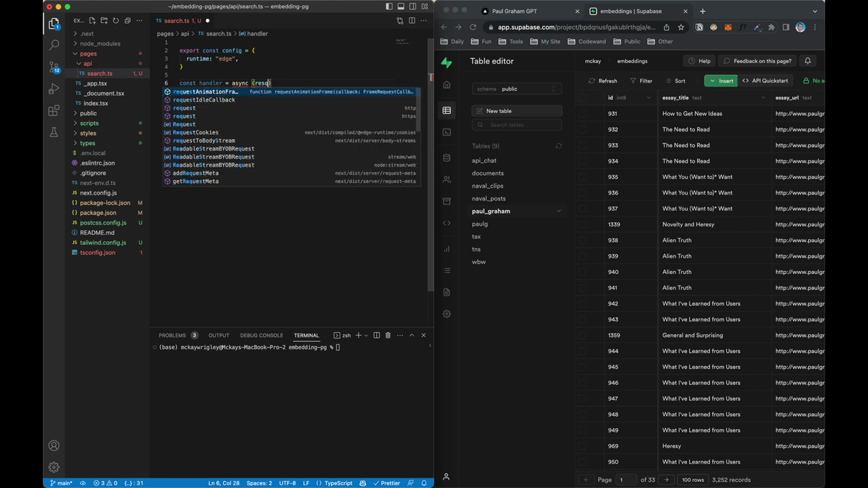Viewport: 868px width, 488px height.
Task: Open the naval_posts table
Action: pos(489,199)
